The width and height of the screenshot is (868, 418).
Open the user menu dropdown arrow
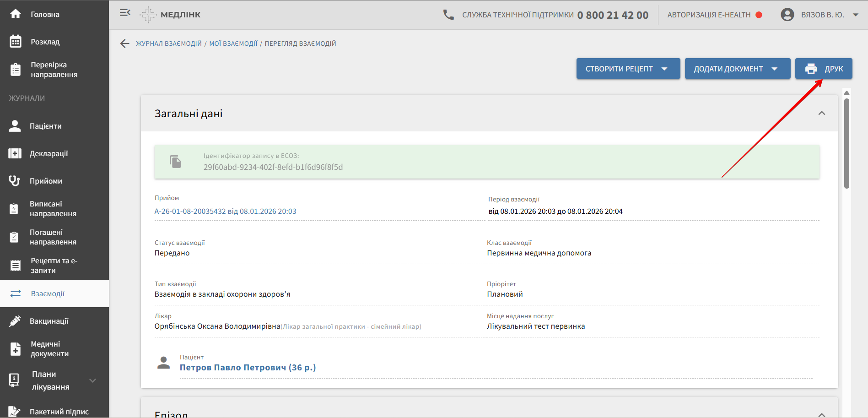(x=855, y=15)
